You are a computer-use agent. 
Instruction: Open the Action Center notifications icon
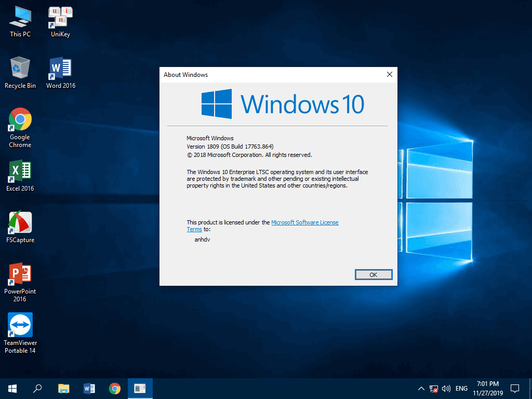point(515,389)
